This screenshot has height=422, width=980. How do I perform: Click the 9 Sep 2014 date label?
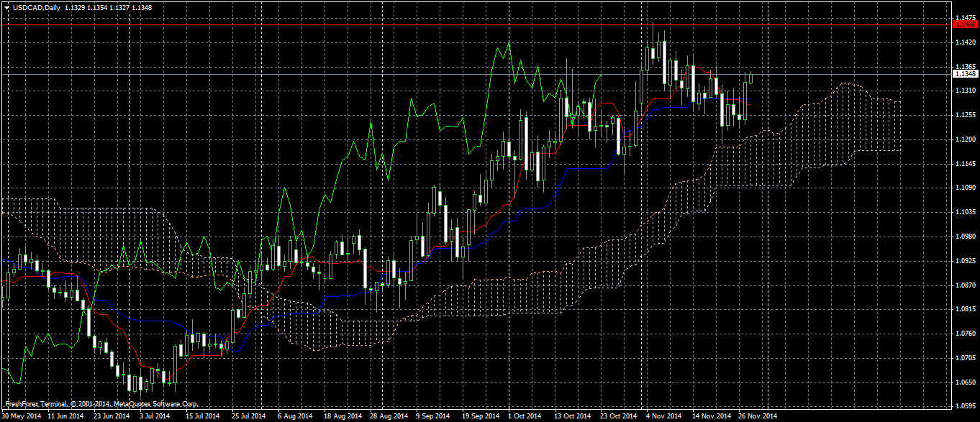(434, 416)
